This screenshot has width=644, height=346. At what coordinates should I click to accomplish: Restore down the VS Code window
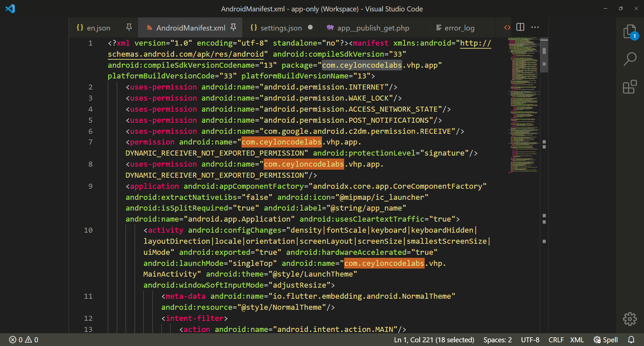pyautogui.click(x=621, y=9)
